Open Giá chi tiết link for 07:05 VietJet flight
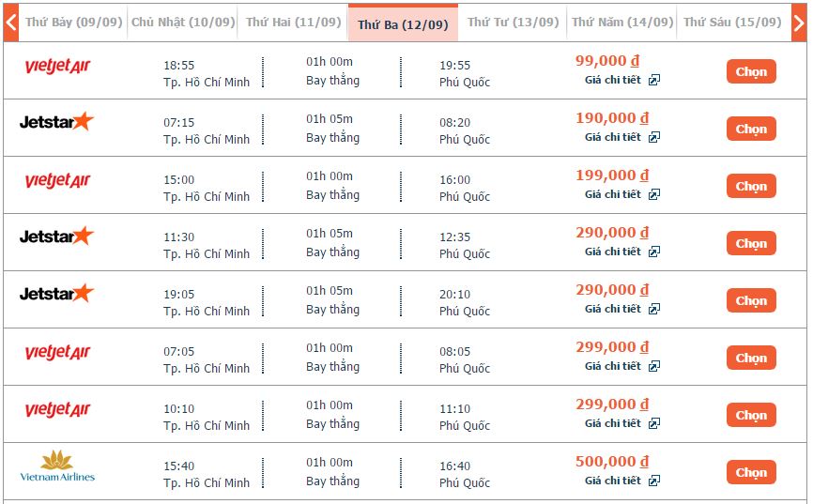This screenshot has width=813, height=504. pyautogui.click(x=613, y=366)
